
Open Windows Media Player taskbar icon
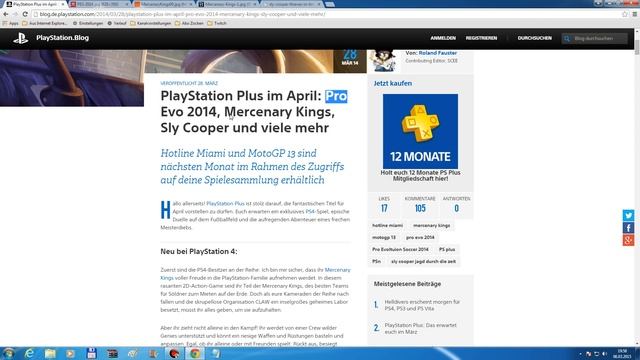click(x=71, y=353)
